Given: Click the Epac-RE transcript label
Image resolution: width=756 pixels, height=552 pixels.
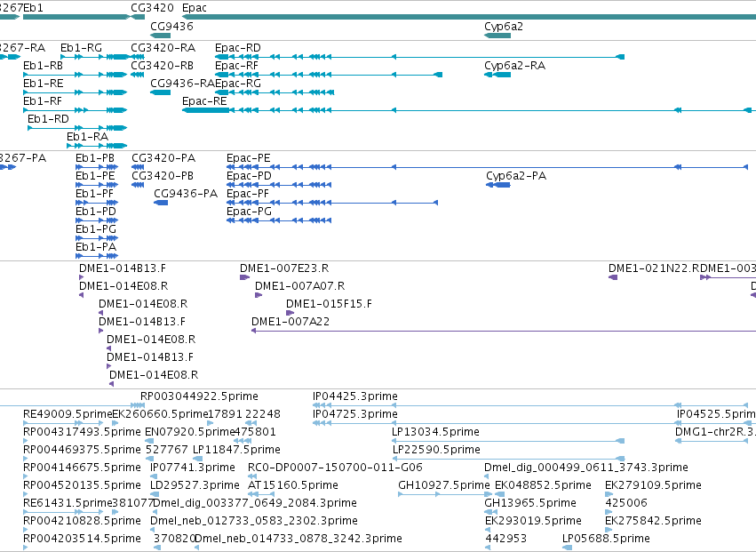Looking at the screenshot, I should click(x=204, y=101).
